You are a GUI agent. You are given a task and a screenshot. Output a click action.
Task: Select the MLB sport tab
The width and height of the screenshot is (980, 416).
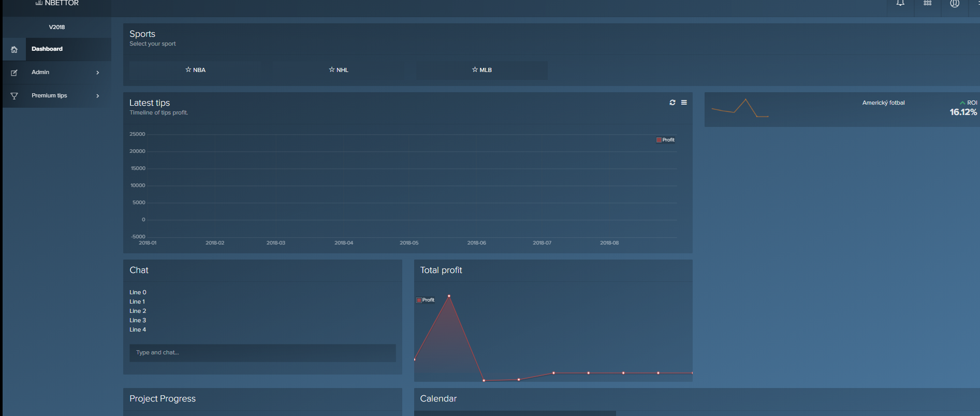tap(481, 70)
